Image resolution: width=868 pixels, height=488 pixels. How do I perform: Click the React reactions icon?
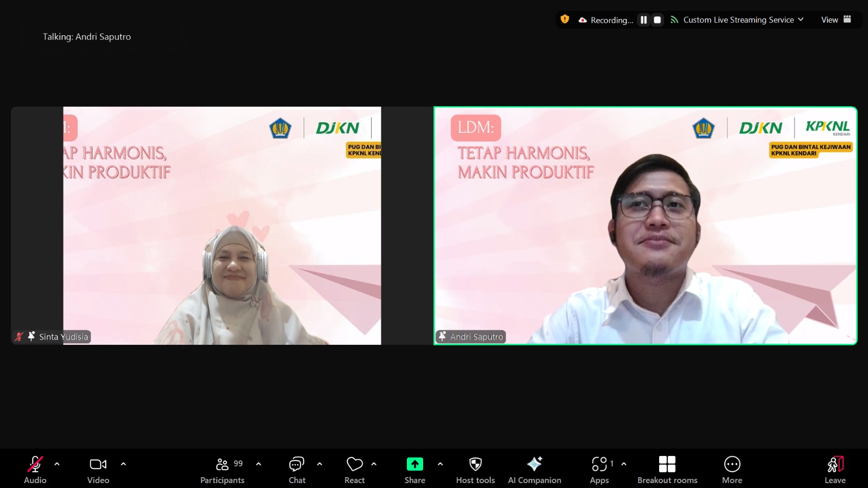point(354,464)
